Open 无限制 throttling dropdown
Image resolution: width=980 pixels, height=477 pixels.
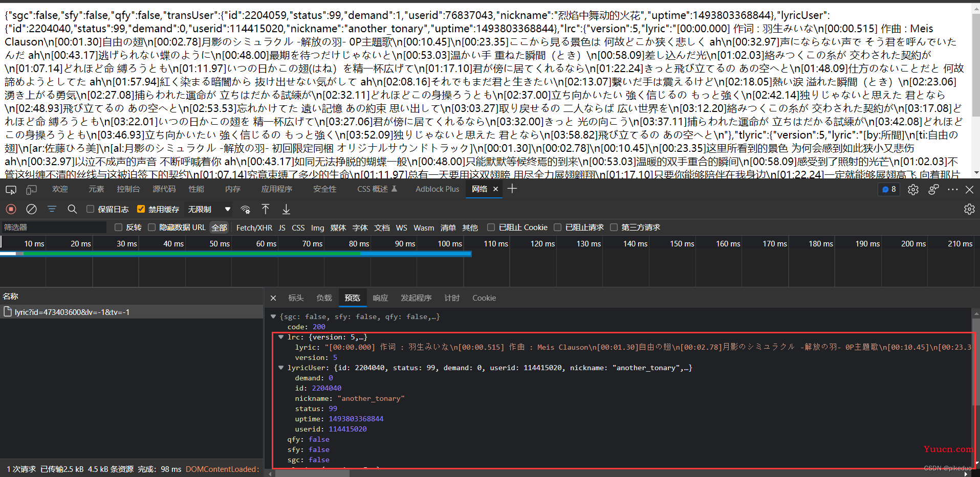click(x=209, y=209)
